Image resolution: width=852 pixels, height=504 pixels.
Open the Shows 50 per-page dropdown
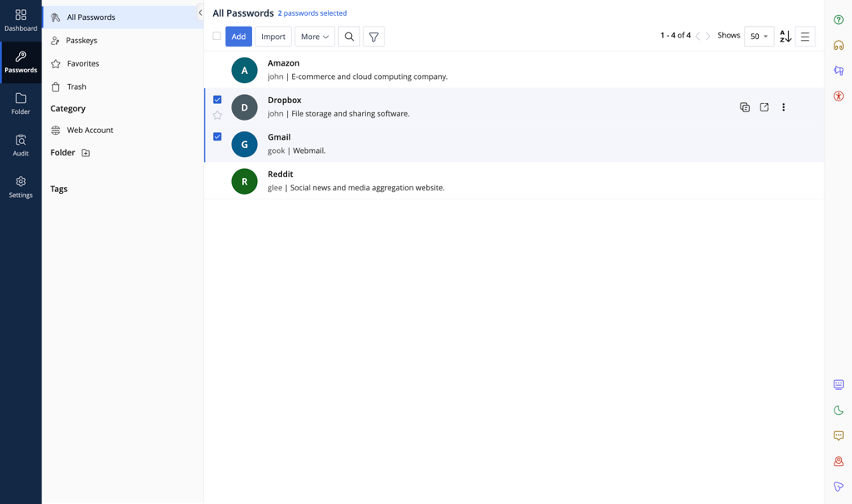[759, 37]
